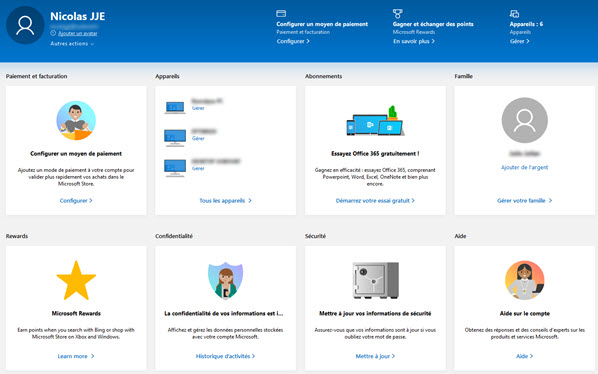Expand the Autres actions dropdown

pyautogui.click(x=72, y=44)
